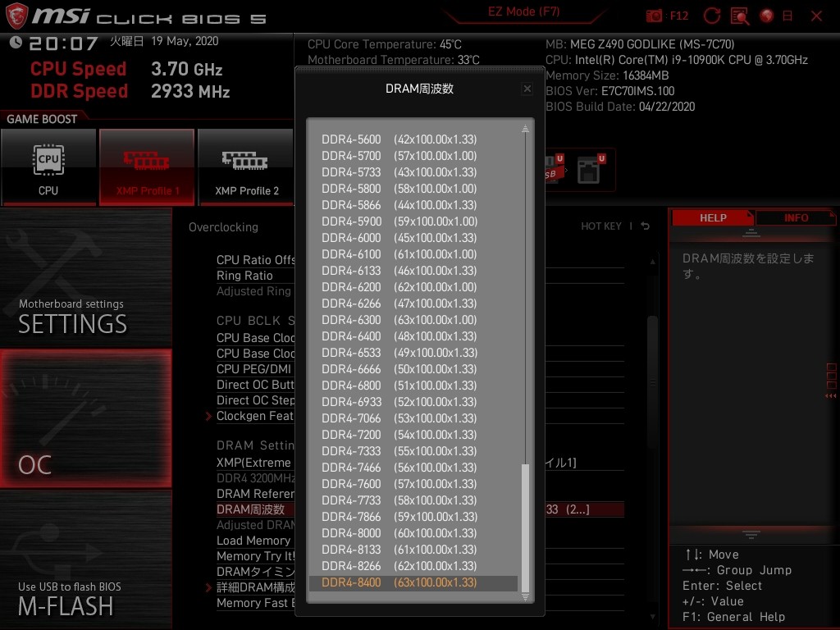Select DDR4-8266 frequency option
840x630 pixels.
click(x=413, y=566)
